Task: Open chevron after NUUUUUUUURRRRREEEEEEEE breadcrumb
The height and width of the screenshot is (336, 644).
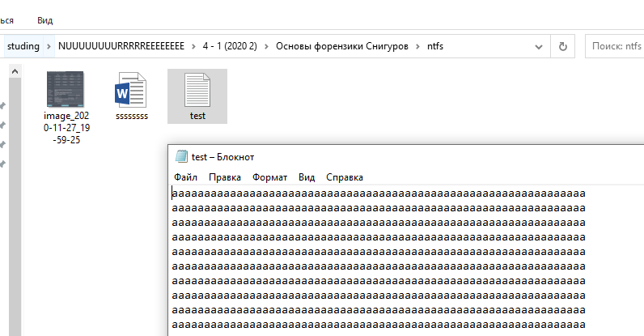Action: pos(193,46)
